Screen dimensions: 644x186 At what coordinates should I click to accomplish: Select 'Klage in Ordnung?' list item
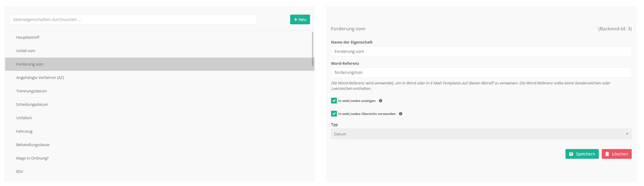pos(32,158)
